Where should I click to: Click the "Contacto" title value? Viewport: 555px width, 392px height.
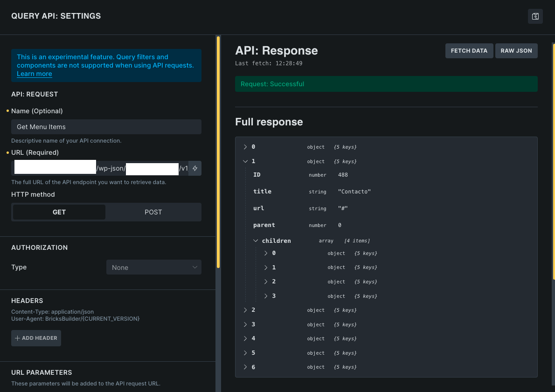354,192
